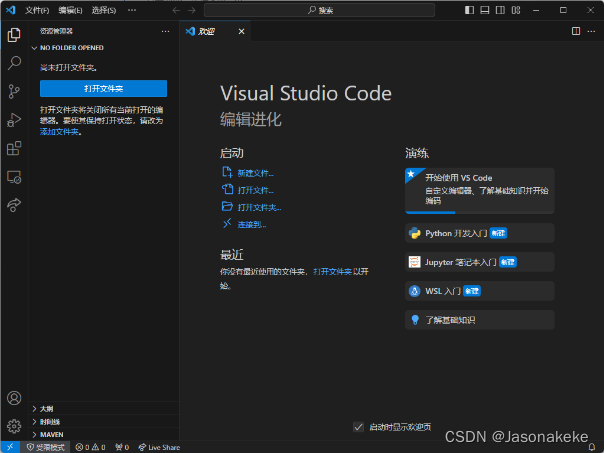This screenshot has height=453, width=604.
Task: Open the 了解基础知识 walkthrough
Action: coord(480,320)
